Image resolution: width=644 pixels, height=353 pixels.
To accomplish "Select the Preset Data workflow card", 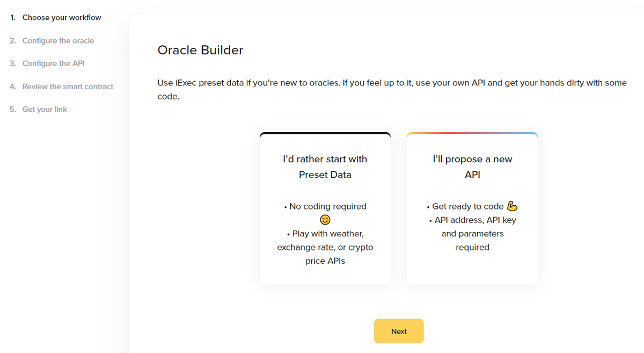I will [x=325, y=208].
